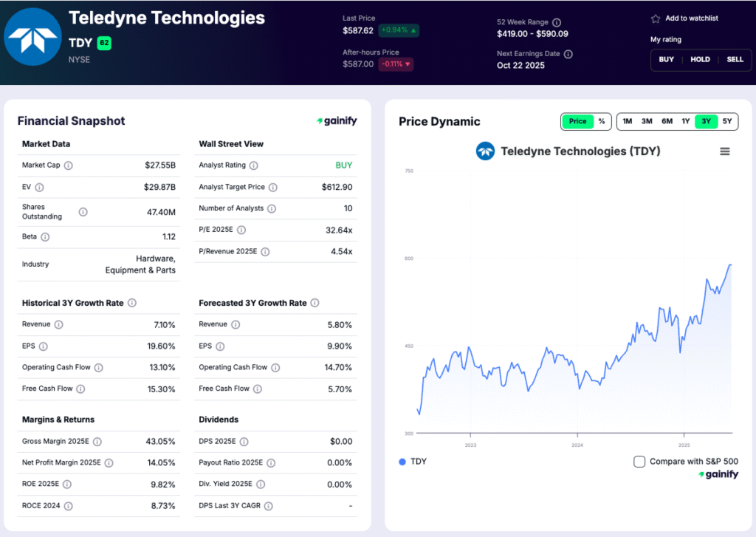Viewport: 756px width, 537px height.
Task: Click the info icon next to Market Cap
Action: [x=69, y=165]
